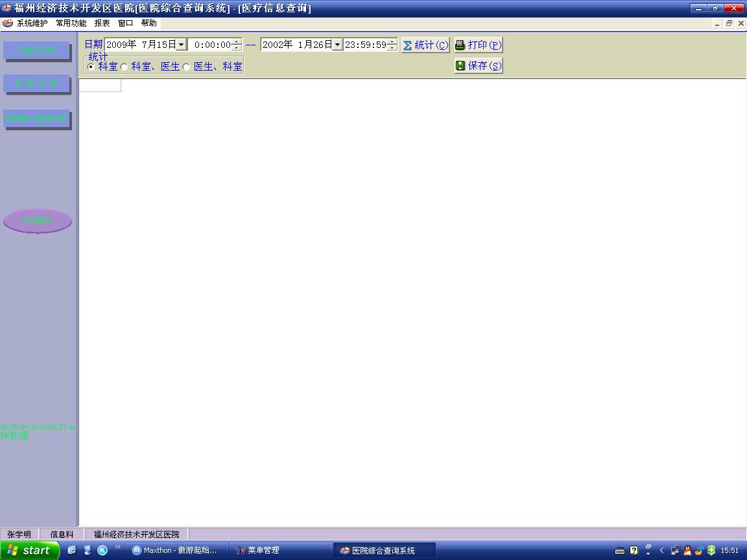Minimize the inner 医疗信息查询 child window
The height and width of the screenshot is (560, 747).
coord(717,23)
